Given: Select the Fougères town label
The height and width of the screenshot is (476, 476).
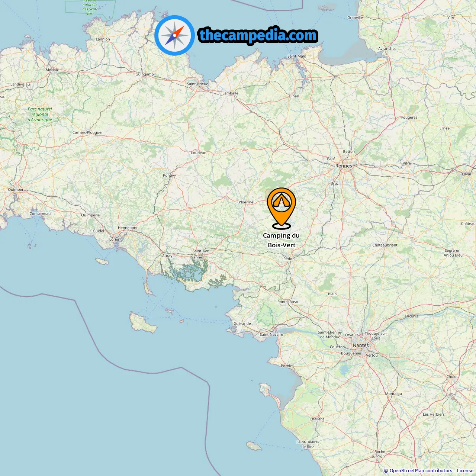Looking at the screenshot, I should point(409,117).
